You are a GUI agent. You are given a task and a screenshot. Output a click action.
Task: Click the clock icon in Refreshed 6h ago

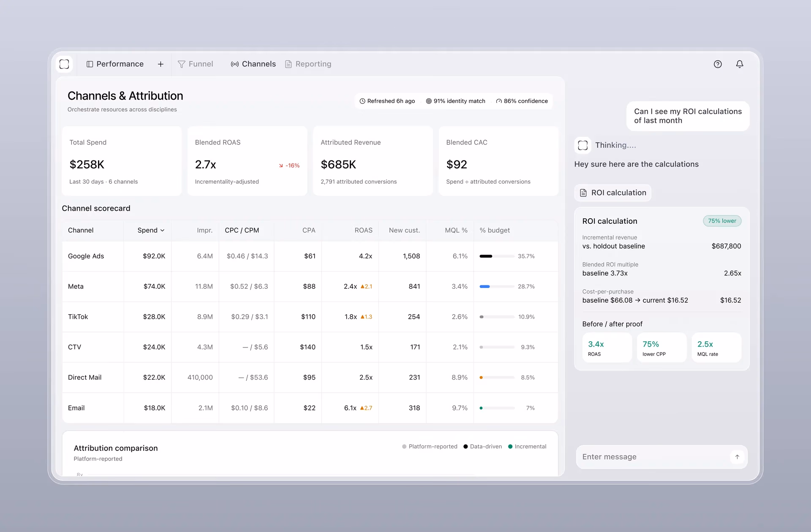tap(362, 101)
